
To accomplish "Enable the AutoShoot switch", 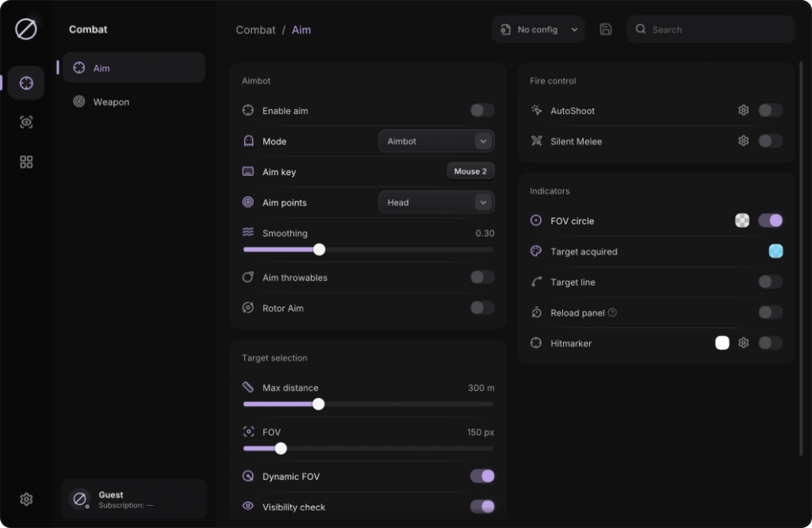I will (770, 110).
